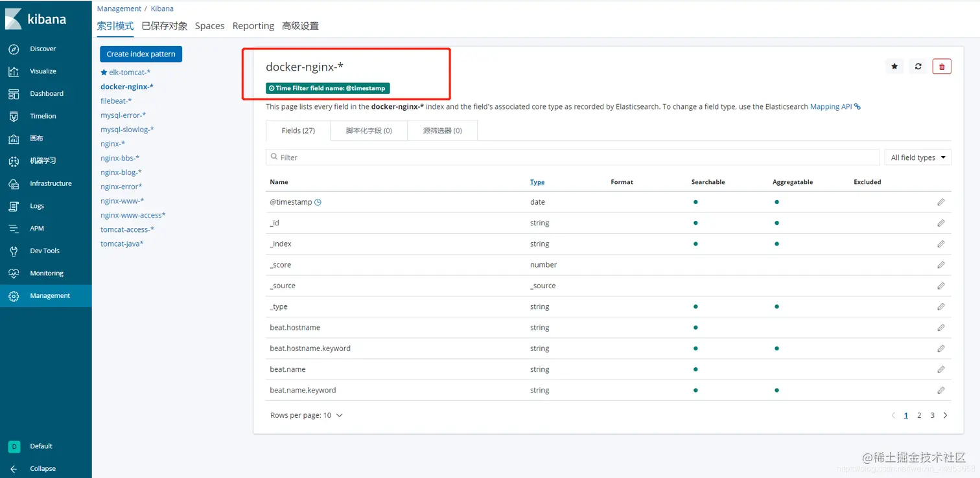Edit the beat.name field pencil icon

[x=941, y=369]
